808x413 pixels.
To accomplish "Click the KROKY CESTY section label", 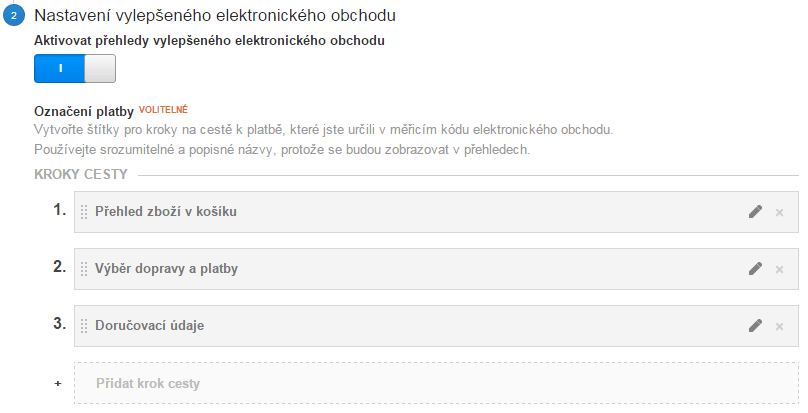I will click(x=81, y=174).
